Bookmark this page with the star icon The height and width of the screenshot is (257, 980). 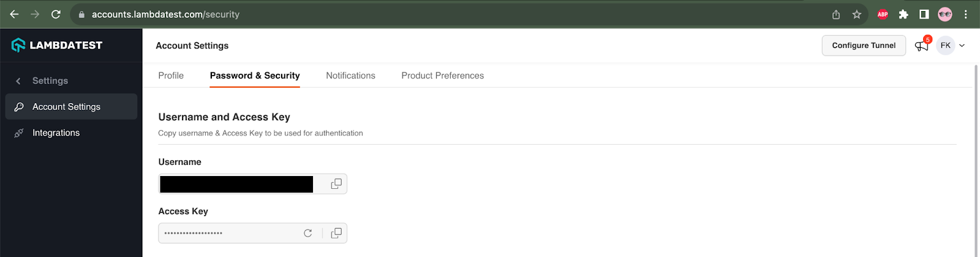(857, 14)
